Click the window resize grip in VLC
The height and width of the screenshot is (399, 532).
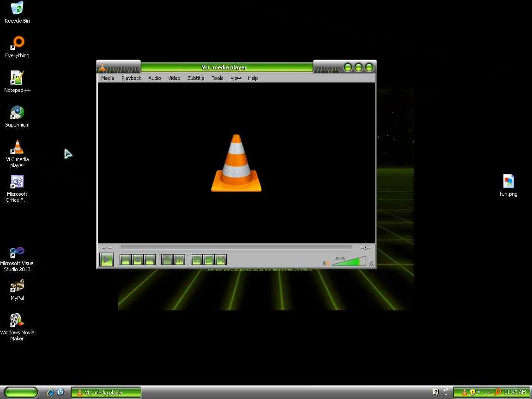click(371, 264)
